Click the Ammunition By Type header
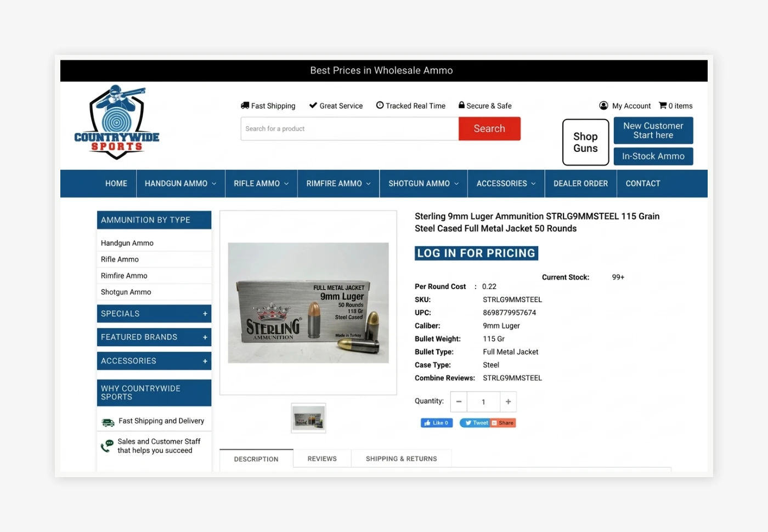Screen dimensions: 768x532 tap(154, 220)
